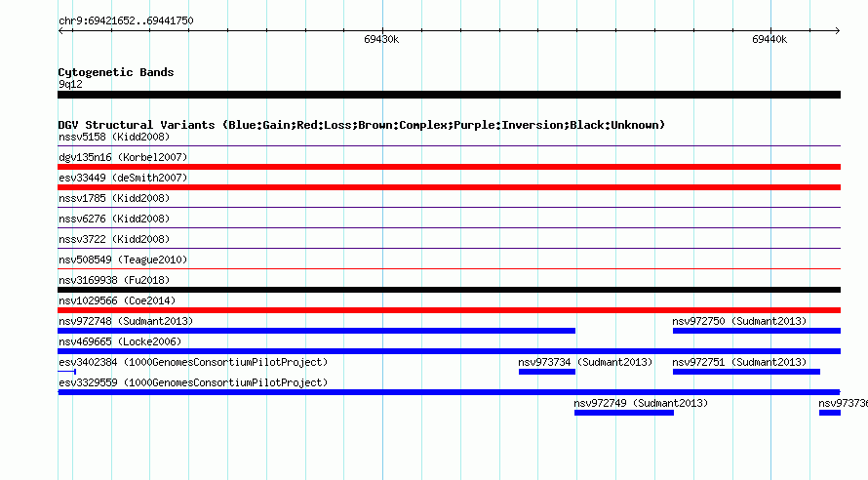
Task: Click the partially visible nsv97373 label at right edge
Action: (843, 403)
